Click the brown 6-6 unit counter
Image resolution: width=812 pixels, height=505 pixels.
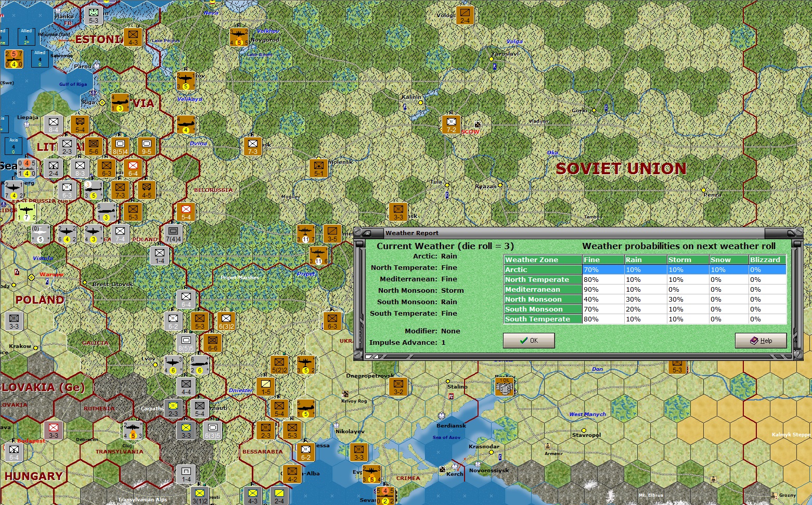pos(212,343)
